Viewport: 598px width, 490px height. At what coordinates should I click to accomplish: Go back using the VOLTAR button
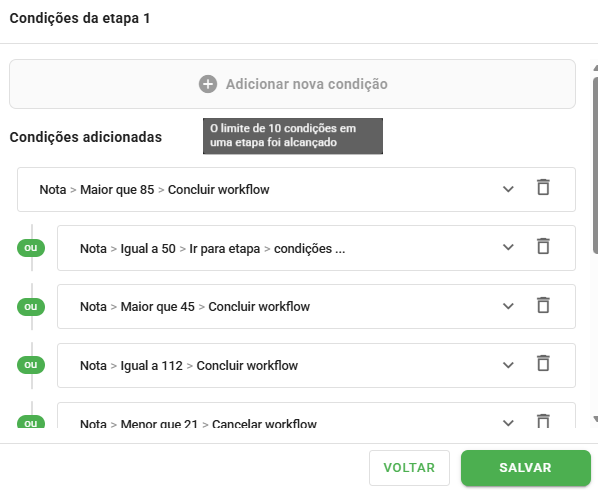(x=409, y=468)
